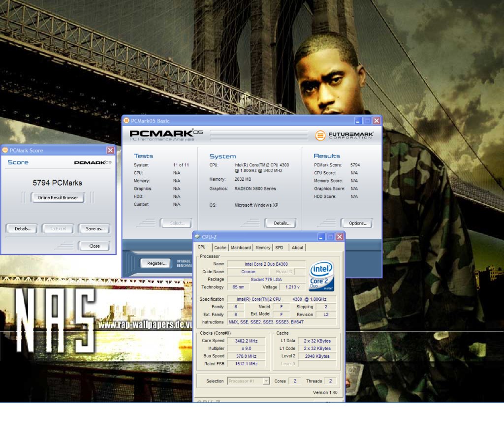
Task: Click the Select button under Tests
Action: [177, 223]
